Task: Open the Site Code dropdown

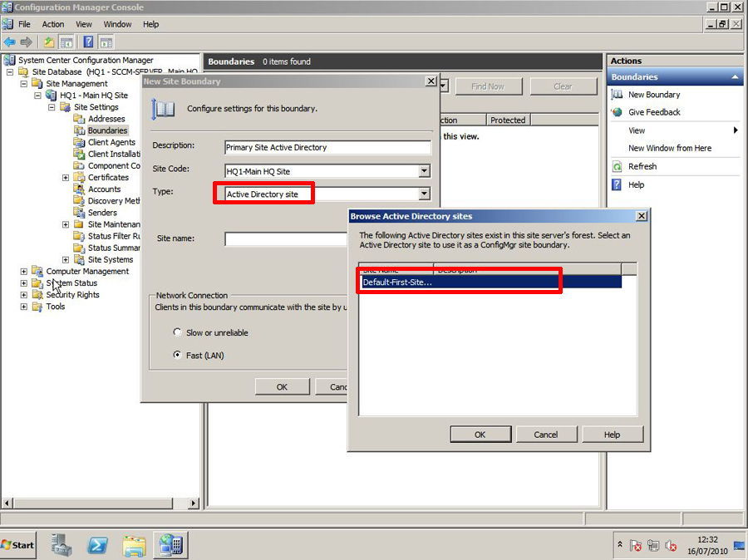Action: pyautogui.click(x=424, y=171)
